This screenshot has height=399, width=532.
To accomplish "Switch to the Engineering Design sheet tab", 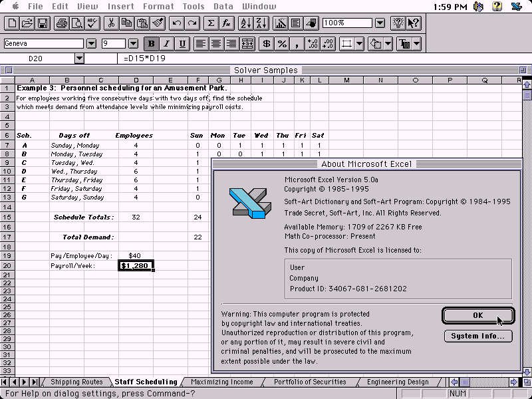I will coord(398,382).
